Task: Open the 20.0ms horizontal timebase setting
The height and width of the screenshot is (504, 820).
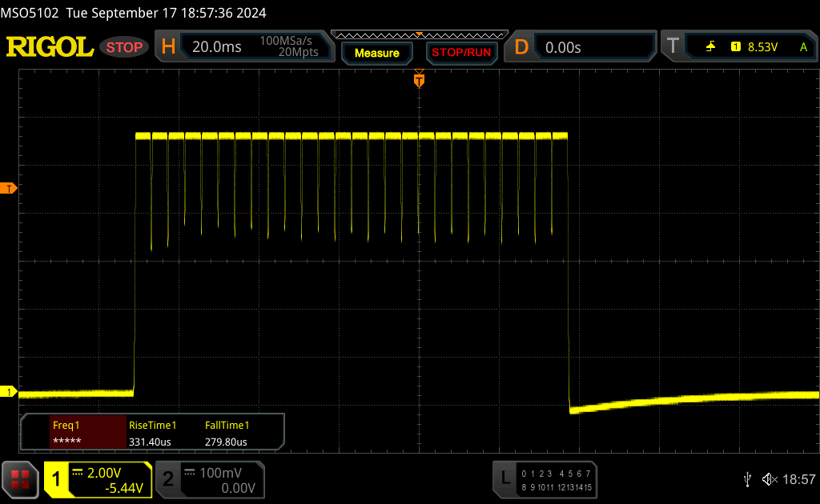Action: tap(216, 47)
